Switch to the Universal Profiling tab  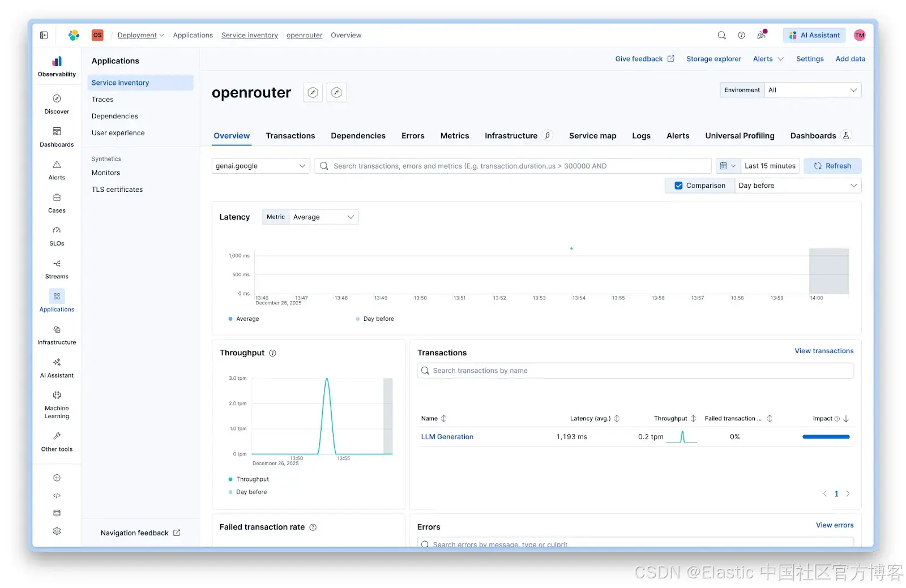click(740, 136)
